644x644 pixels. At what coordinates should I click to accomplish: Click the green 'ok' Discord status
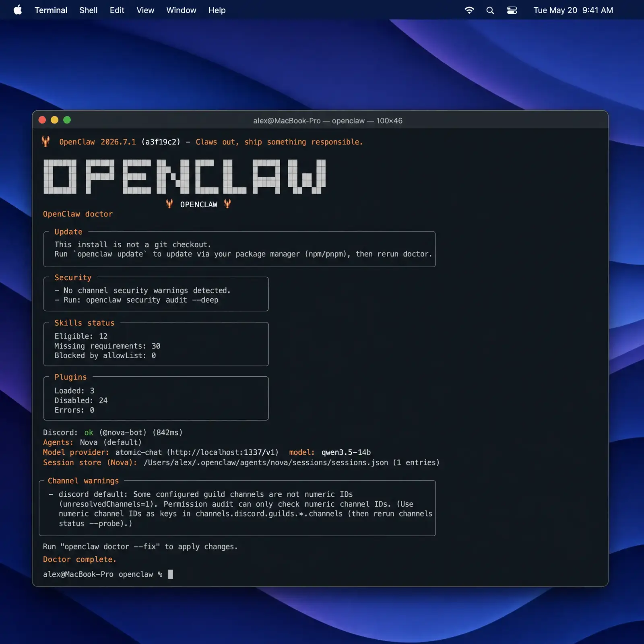(x=89, y=433)
